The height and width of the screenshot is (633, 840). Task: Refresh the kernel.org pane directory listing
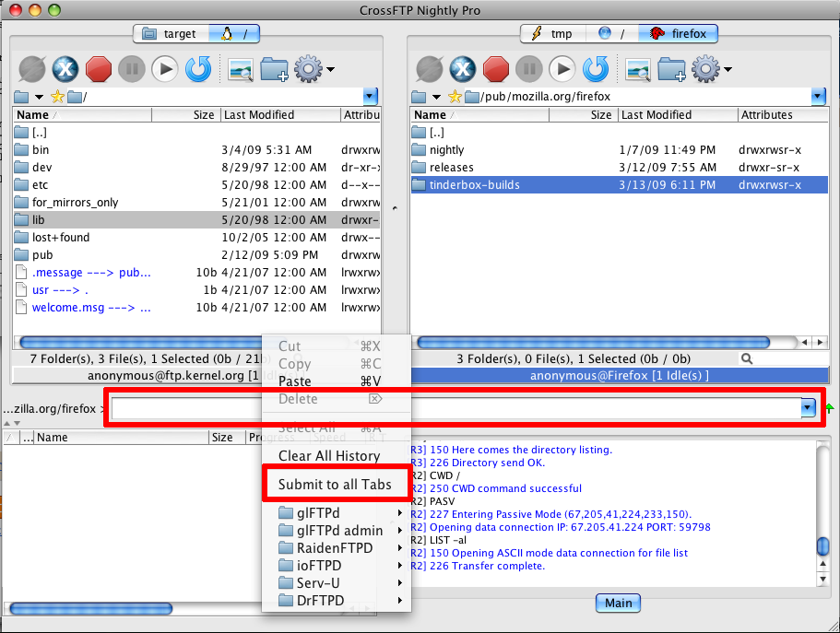click(x=198, y=70)
